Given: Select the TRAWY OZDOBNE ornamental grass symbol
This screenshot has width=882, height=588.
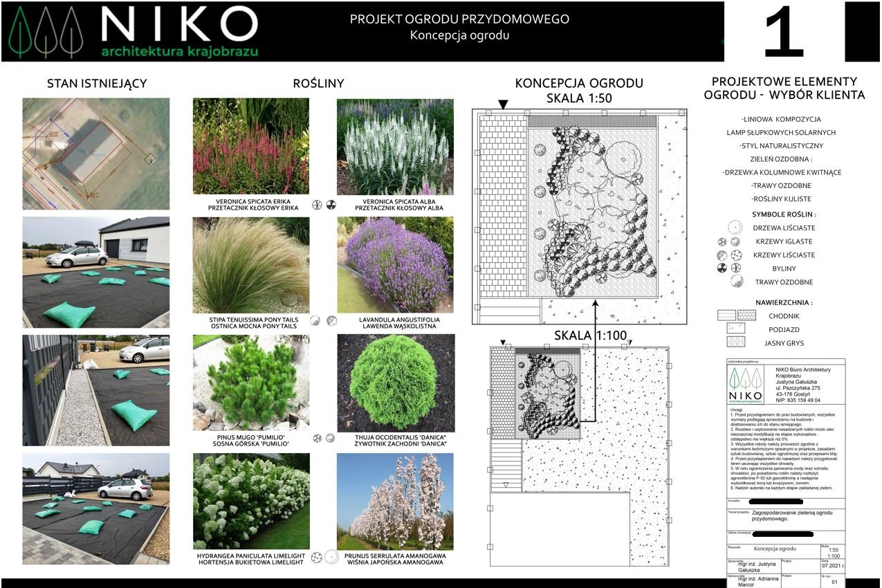Looking at the screenshot, I should [x=737, y=281].
